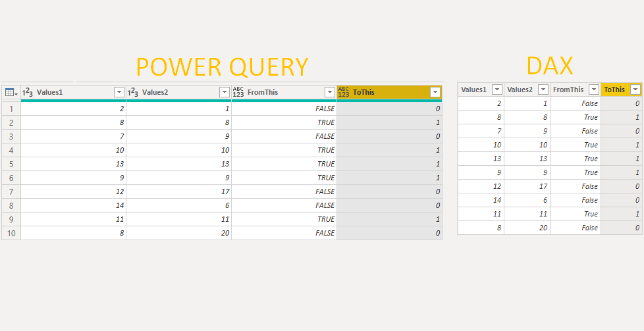Click ToThis cell 1 in Power Query row 4
Screen dimensions: 644x331
389,150
